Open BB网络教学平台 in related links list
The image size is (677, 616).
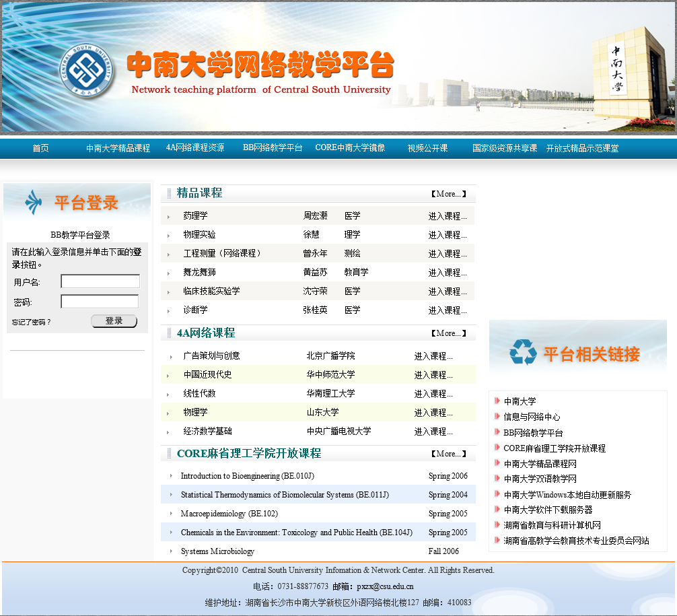click(x=533, y=433)
